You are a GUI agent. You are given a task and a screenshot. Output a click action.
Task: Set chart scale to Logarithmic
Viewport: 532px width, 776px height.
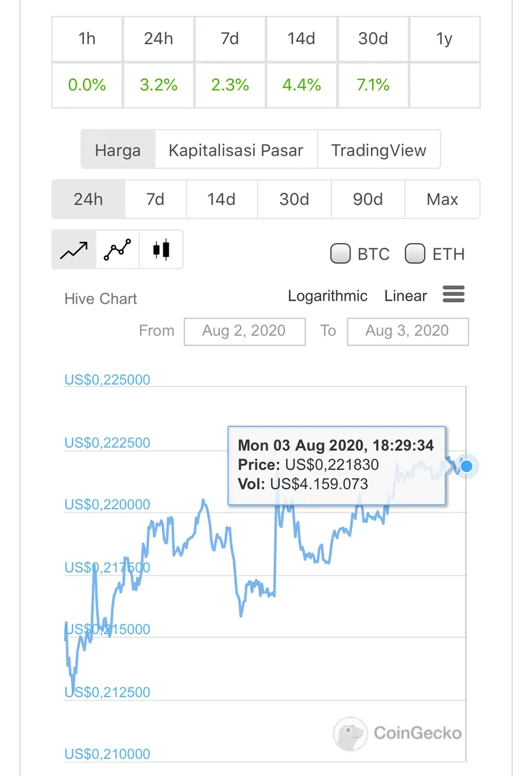(328, 296)
